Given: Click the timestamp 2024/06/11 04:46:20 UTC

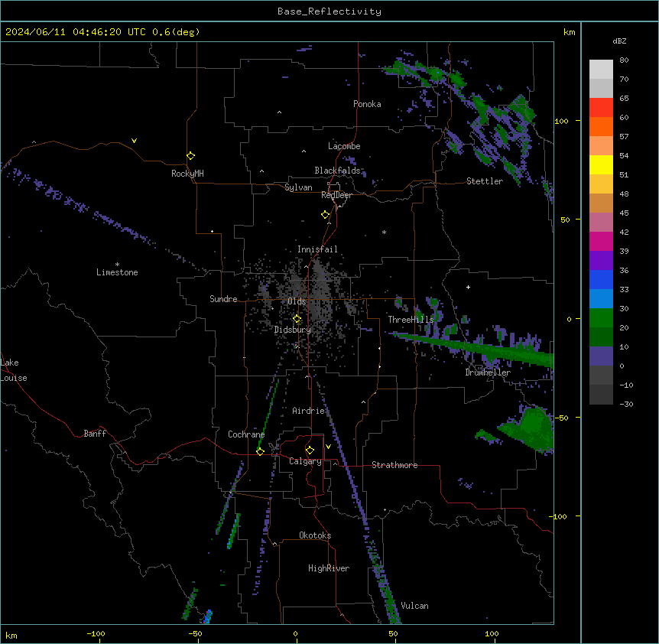Looking at the screenshot, I should 76,32.
